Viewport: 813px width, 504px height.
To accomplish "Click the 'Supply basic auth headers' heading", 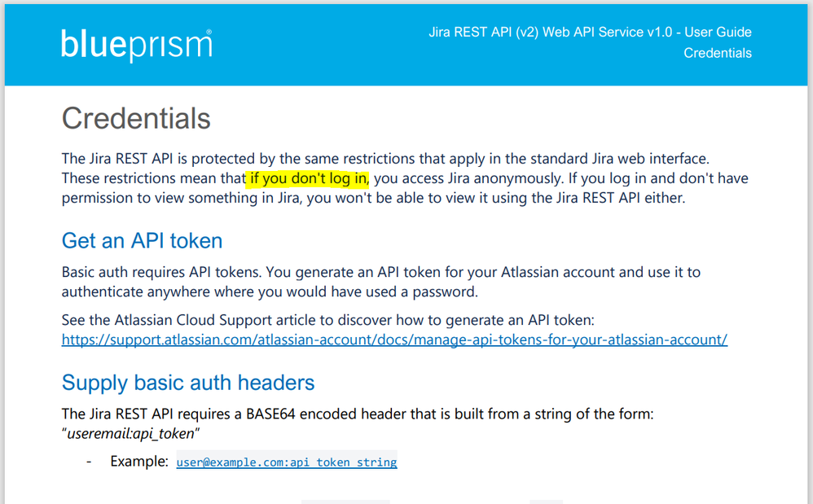I will pyautogui.click(x=188, y=383).
